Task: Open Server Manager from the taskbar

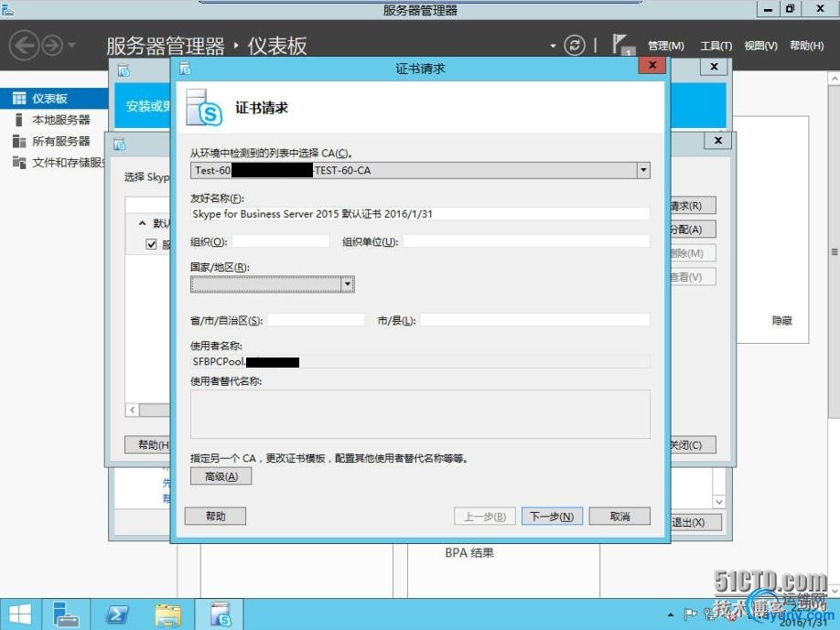Action: coord(65,614)
